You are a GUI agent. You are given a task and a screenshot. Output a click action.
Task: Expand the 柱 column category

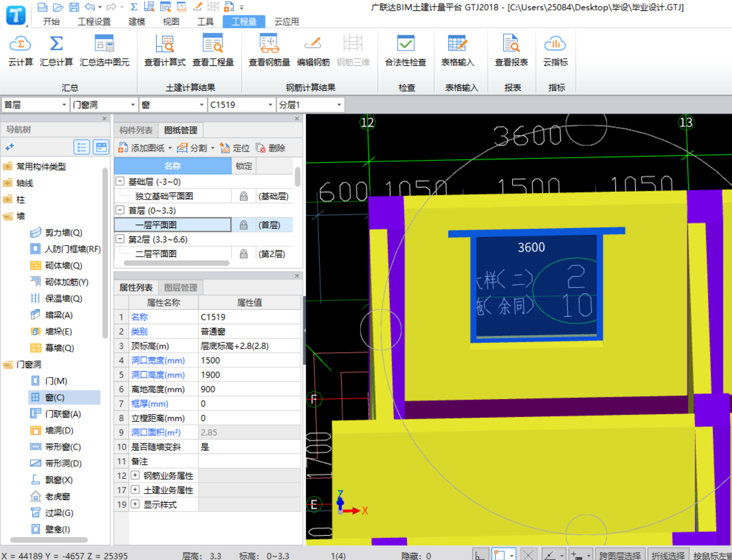(x=8, y=199)
